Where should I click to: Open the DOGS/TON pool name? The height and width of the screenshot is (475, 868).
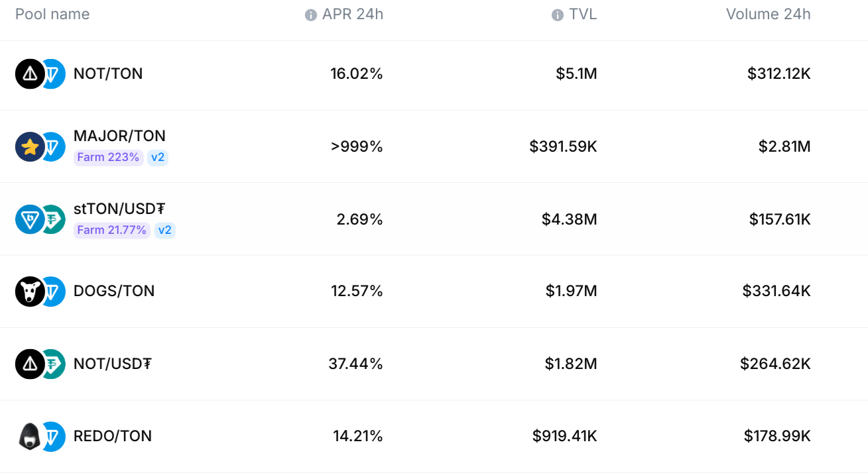114,291
